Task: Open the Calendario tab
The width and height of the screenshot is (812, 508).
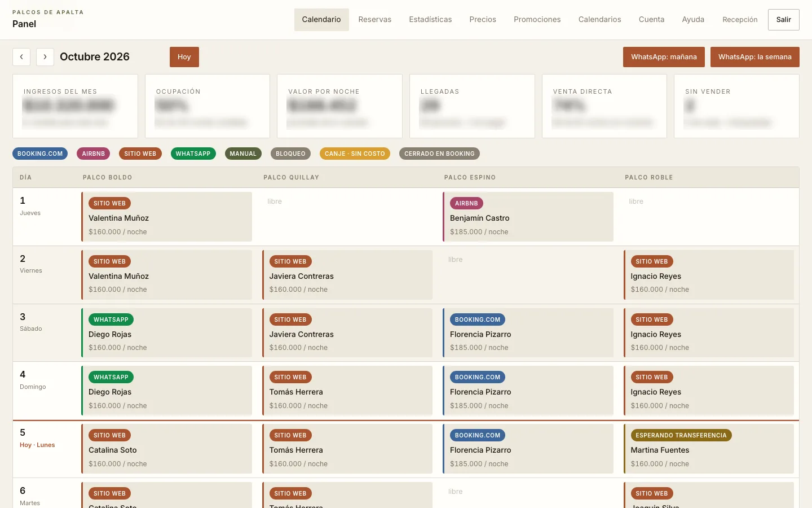Action: point(321,20)
